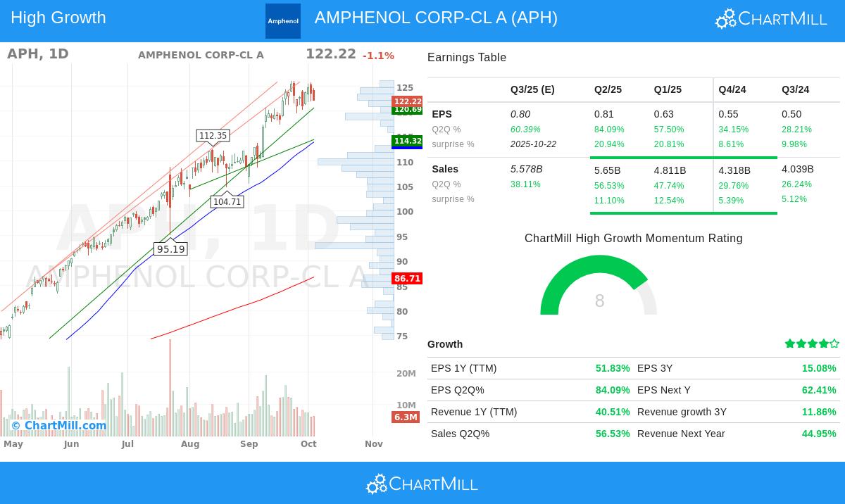Select the red 122.22 current price tag

click(408, 101)
